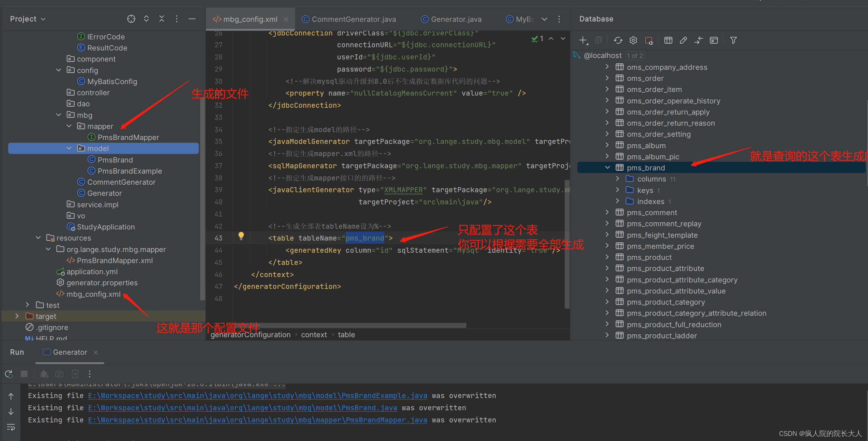The height and width of the screenshot is (441, 868).
Task: Click the line number 43 gutter area
Action: [x=220, y=238]
